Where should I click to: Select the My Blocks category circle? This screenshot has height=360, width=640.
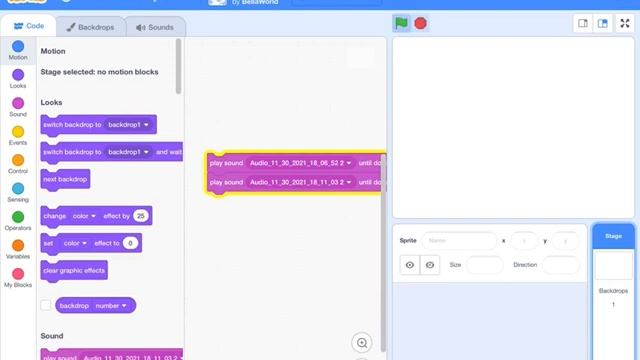pyautogui.click(x=18, y=274)
